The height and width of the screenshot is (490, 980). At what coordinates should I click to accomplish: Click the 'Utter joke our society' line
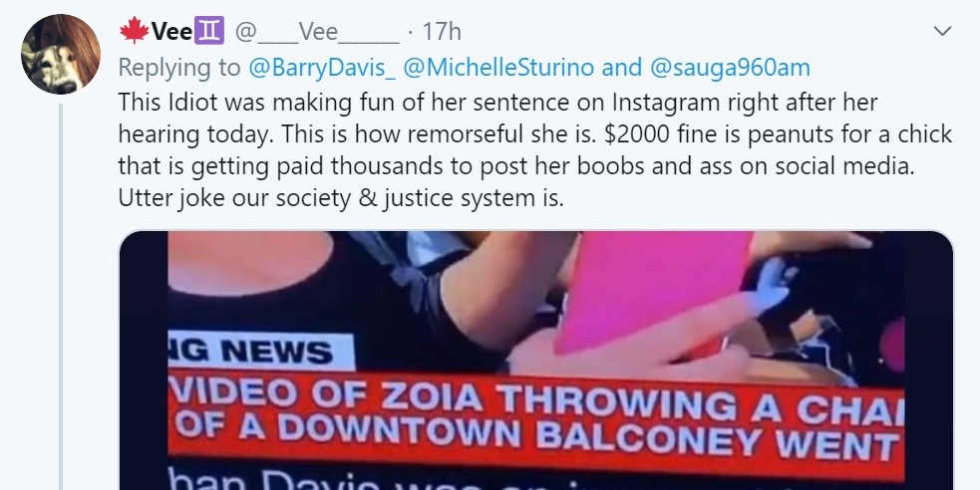[341, 198]
